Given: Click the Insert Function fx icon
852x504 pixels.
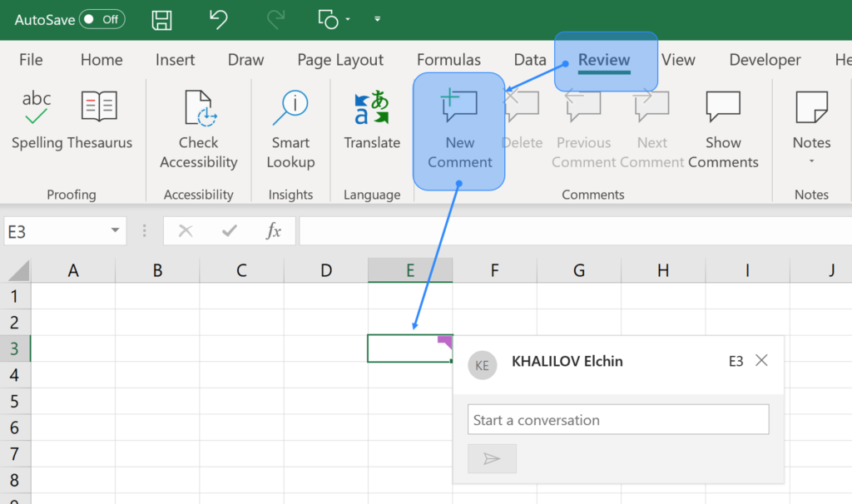Looking at the screenshot, I should pyautogui.click(x=275, y=230).
